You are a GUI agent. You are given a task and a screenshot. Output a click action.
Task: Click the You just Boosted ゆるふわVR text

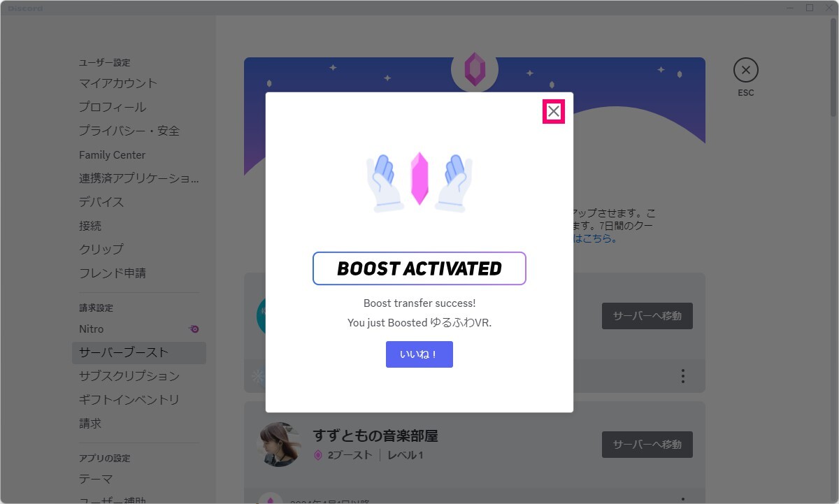pyautogui.click(x=419, y=323)
